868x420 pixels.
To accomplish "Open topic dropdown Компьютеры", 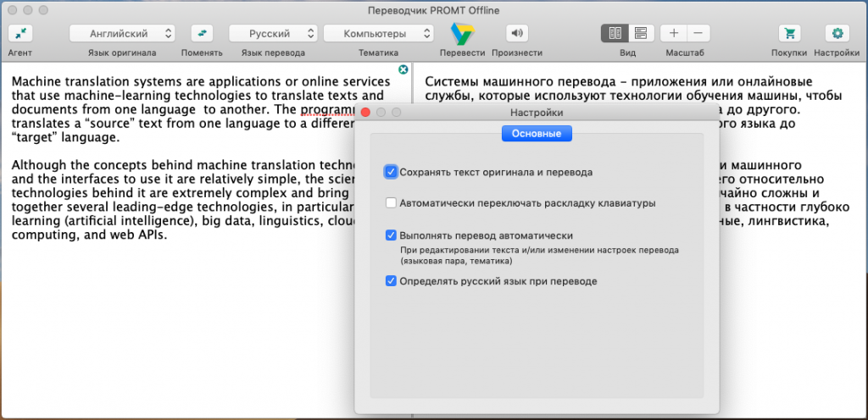I will (x=379, y=34).
